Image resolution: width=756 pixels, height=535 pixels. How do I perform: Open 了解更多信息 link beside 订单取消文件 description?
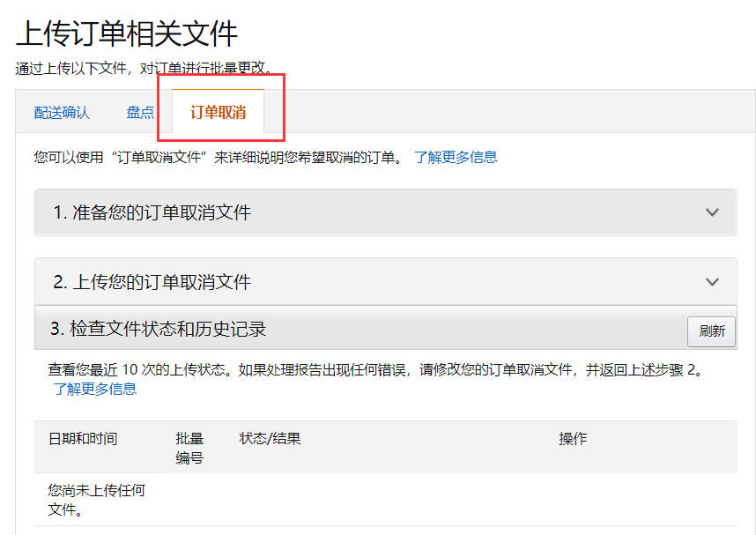(x=456, y=157)
